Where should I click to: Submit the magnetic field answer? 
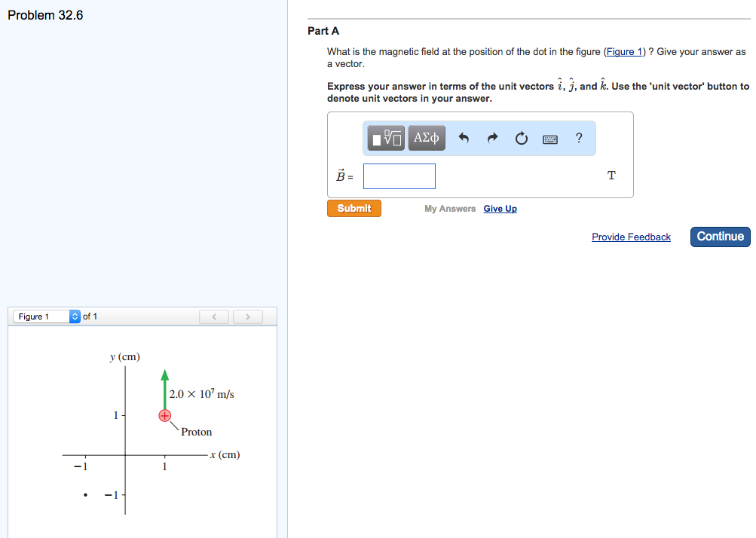coord(354,207)
